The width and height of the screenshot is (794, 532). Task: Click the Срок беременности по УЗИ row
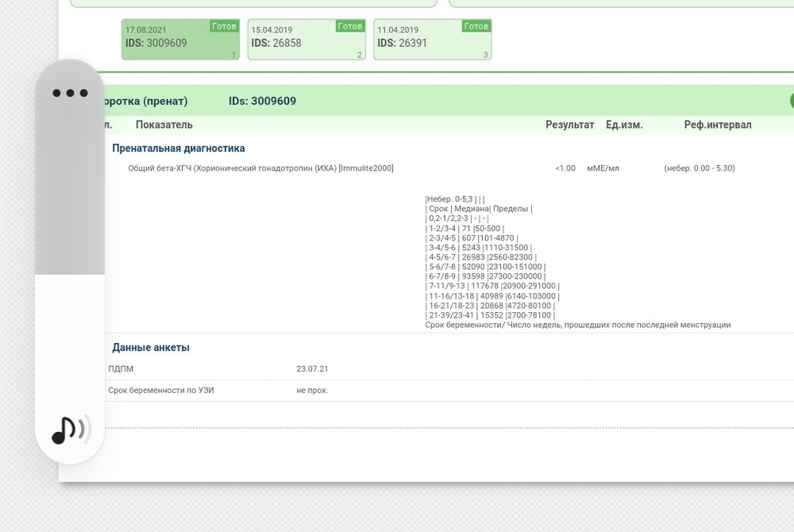point(161,391)
